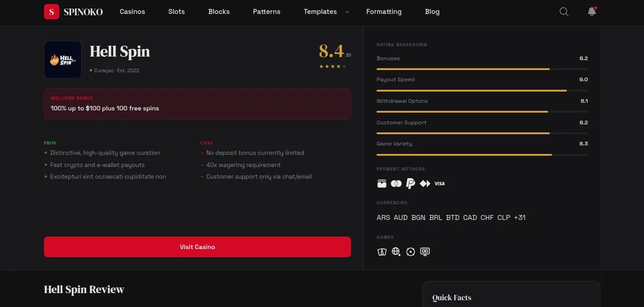Click the Game Variety rating bar
Viewport: 644px width, 307px height.
(482, 155)
